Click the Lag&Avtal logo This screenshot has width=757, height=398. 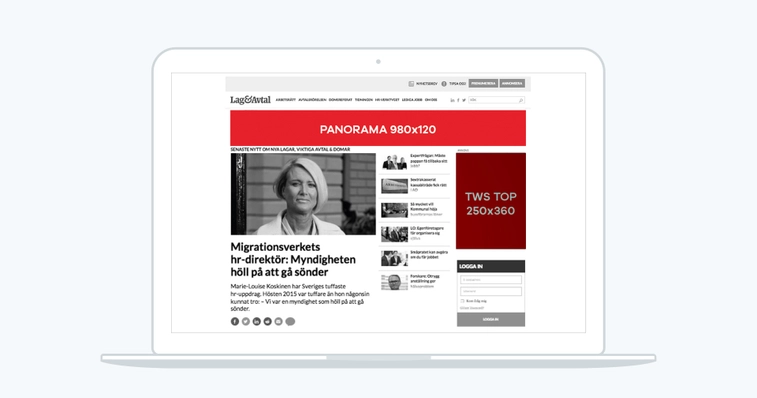tap(250, 100)
